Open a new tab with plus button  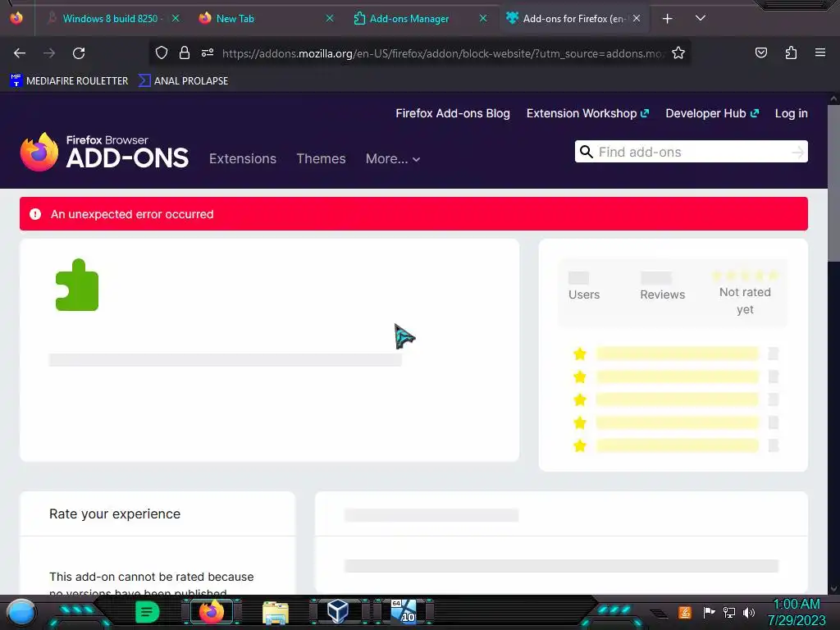pyautogui.click(x=667, y=19)
